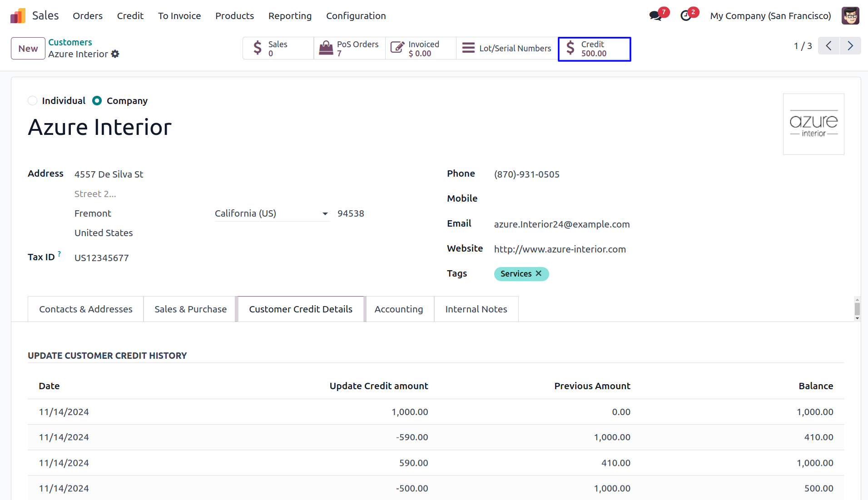Viewport: 868px width, 500px height.
Task: Switch to Contacts & Addresses tab
Action: point(85,309)
